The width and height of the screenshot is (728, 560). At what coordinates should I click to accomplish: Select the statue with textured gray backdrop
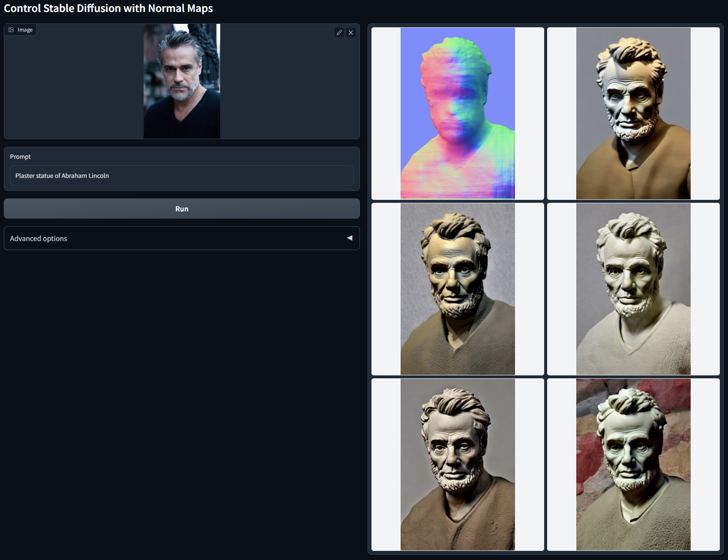[458, 289]
